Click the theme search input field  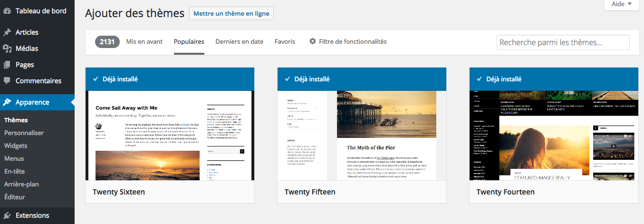tap(563, 42)
